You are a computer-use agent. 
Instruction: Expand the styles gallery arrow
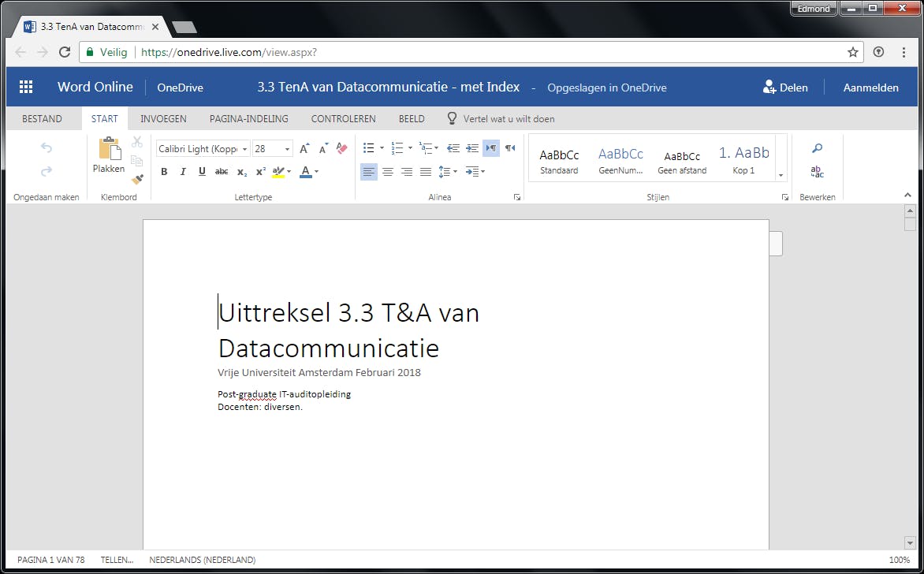pyautogui.click(x=781, y=176)
